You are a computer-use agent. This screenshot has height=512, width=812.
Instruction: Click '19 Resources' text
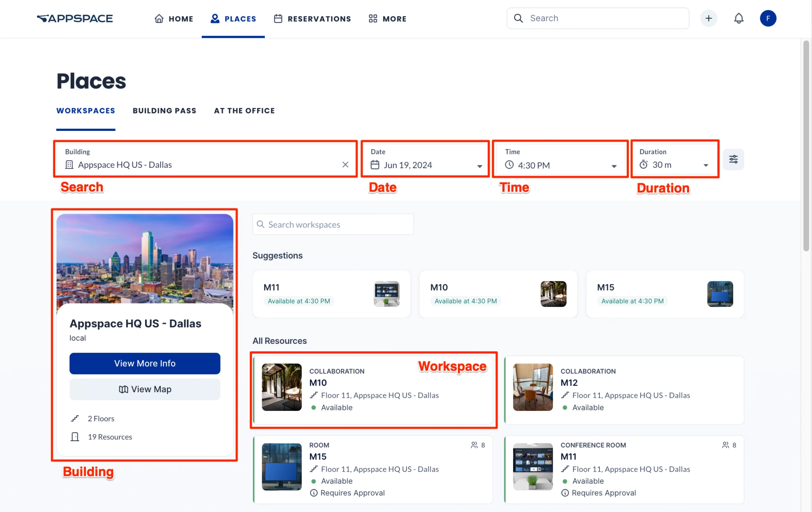click(x=110, y=437)
